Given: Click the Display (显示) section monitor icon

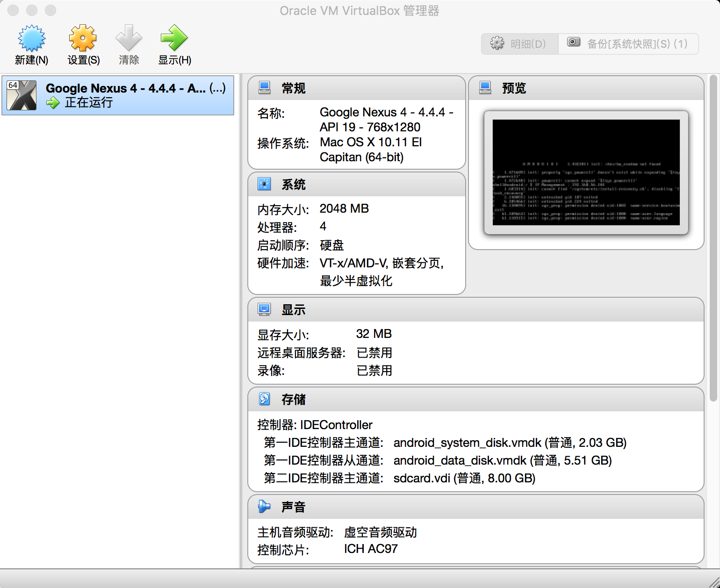Looking at the screenshot, I should pos(264,309).
